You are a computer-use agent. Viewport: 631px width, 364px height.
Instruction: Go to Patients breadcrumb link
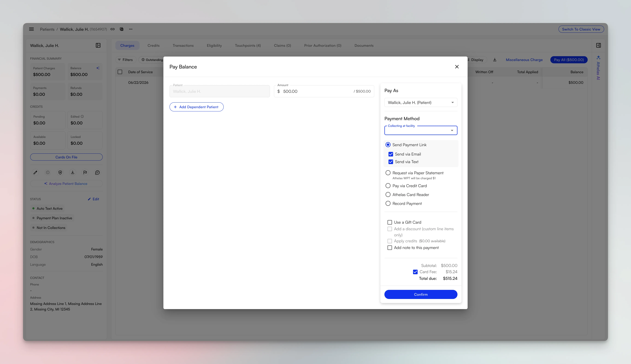(47, 29)
